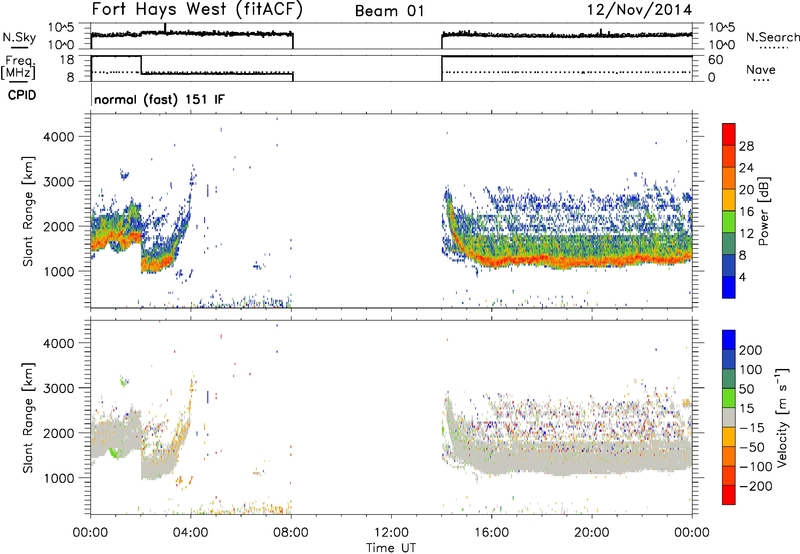Click the '20:00' time axis label
This screenshot has width=800, height=554.
[x=592, y=533]
